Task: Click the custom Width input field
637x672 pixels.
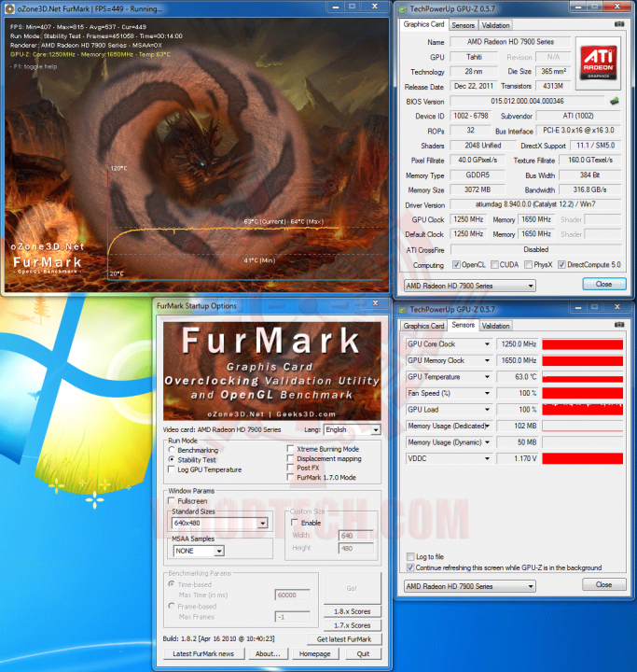Action: click(355, 536)
